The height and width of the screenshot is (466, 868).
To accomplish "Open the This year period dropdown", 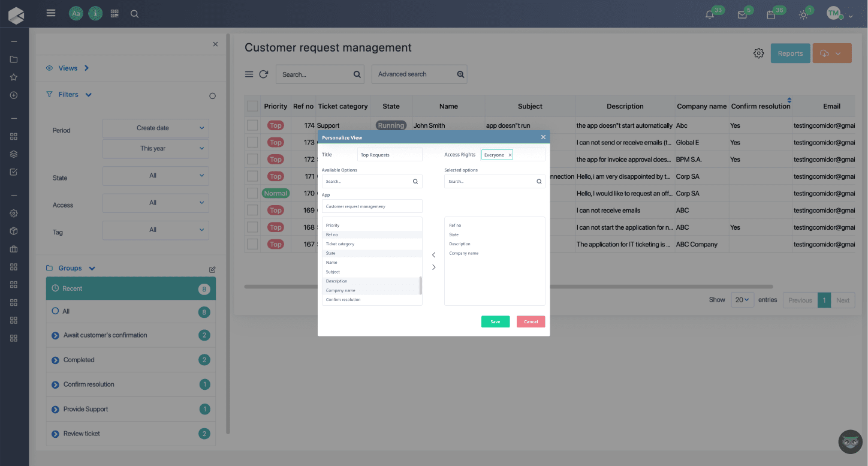I will tap(155, 148).
